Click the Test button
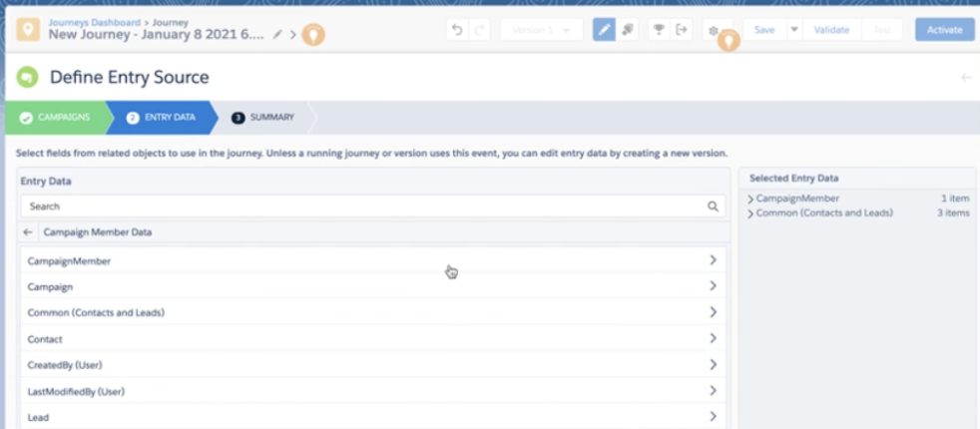Screen dimensions: 980x429 point(882,29)
